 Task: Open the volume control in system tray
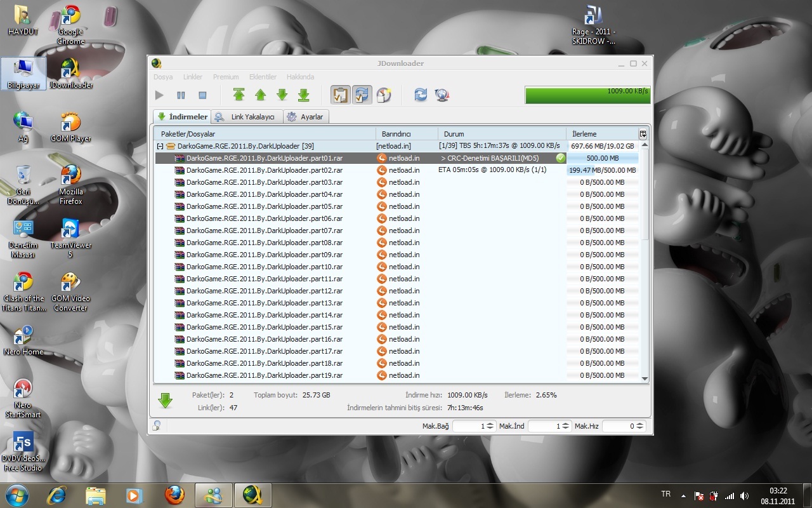pos(744,496)
